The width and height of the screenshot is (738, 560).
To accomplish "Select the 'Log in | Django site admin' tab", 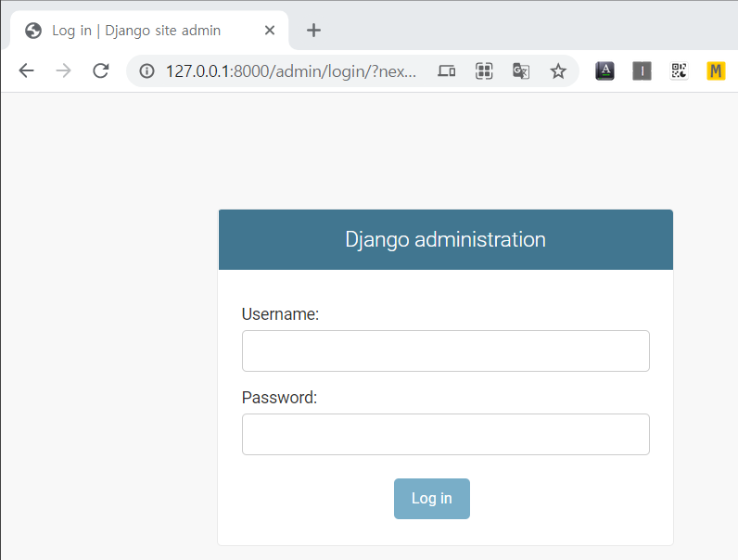I will coord(148,31).
